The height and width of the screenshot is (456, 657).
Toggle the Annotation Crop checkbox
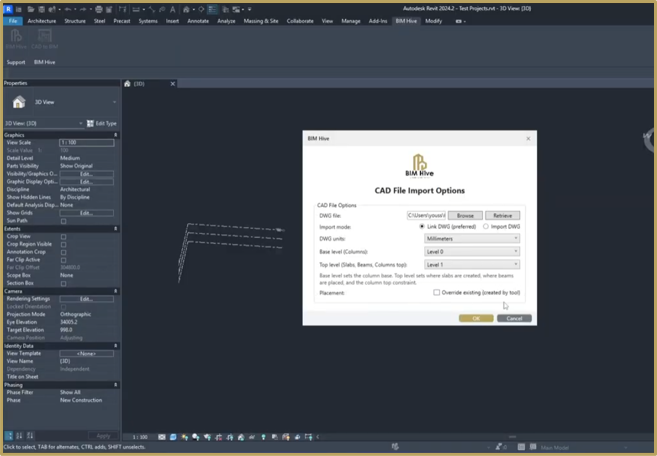point(64,252)
